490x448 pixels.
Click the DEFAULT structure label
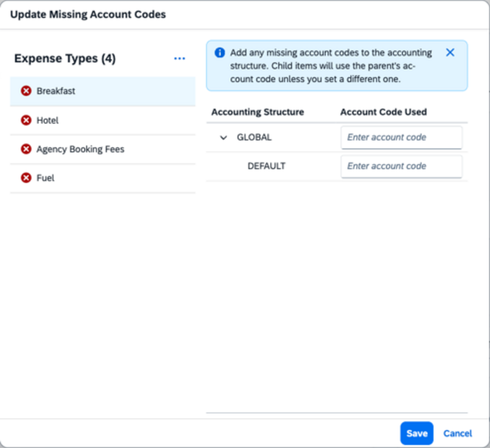[x=266, y=166]
